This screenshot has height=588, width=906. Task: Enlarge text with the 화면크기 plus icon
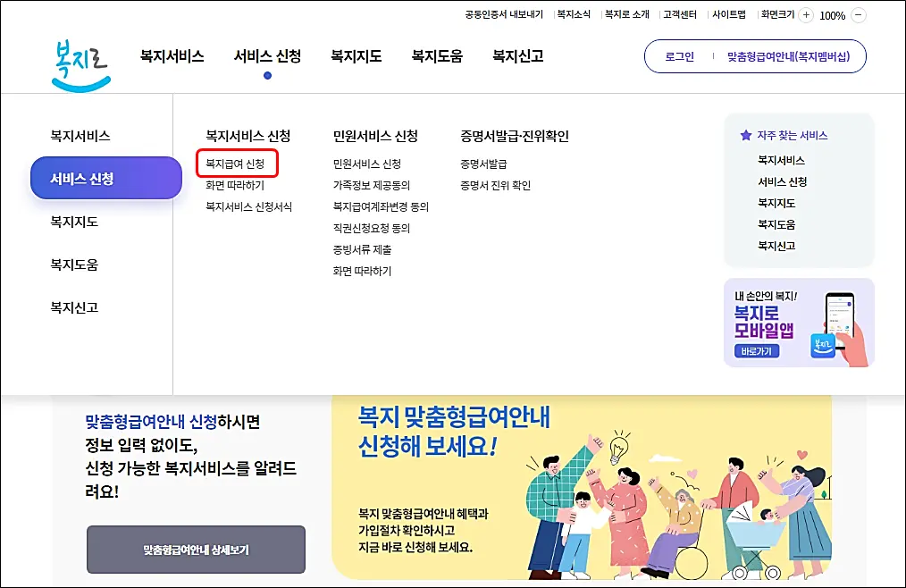tap(807, 14)
